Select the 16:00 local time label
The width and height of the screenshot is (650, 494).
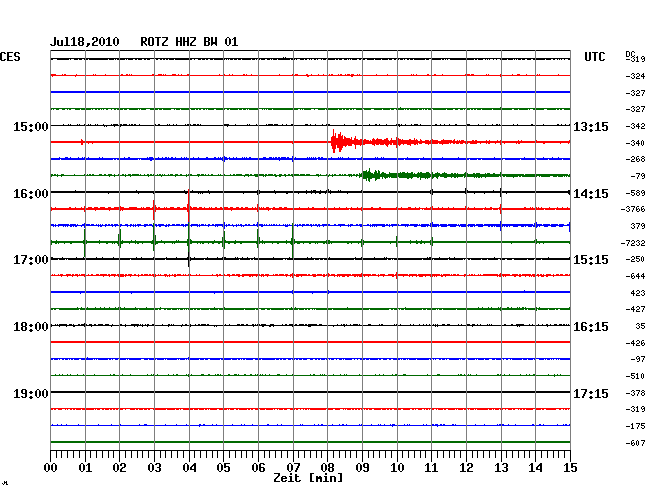click(x=31, y=194)
